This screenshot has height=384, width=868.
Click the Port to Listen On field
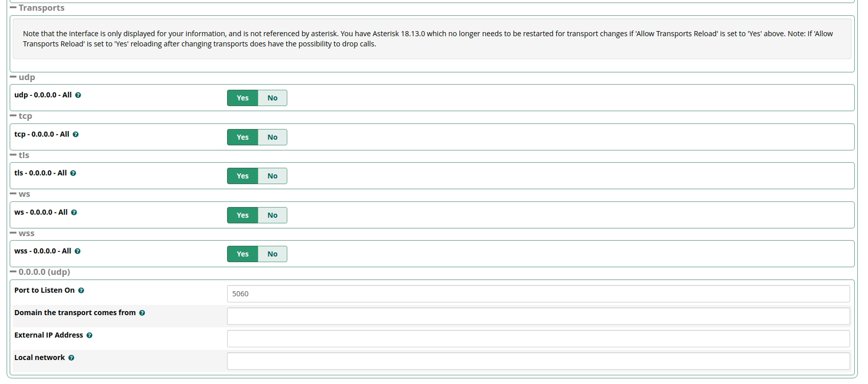(x=538, y=294)
